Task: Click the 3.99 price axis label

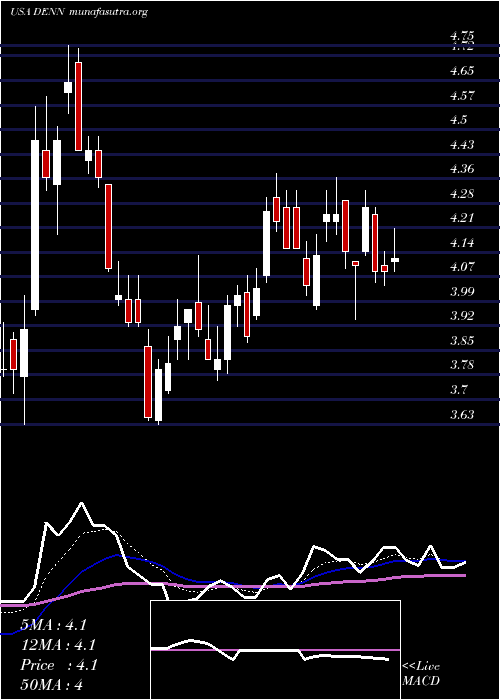Action: coord(462,292)
